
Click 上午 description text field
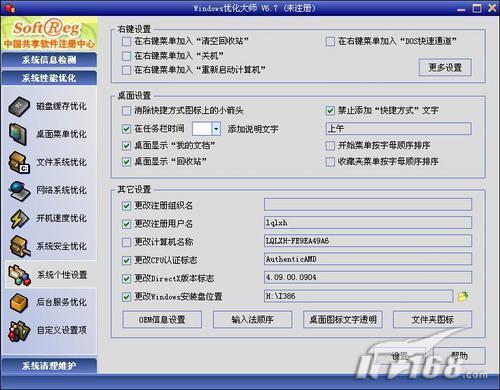coord(398,129)
